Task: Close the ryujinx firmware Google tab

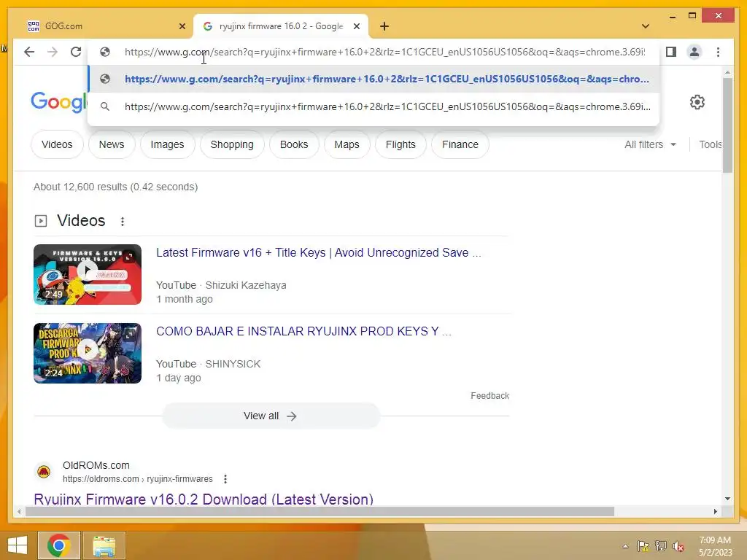Action: (x=356, y=26)
